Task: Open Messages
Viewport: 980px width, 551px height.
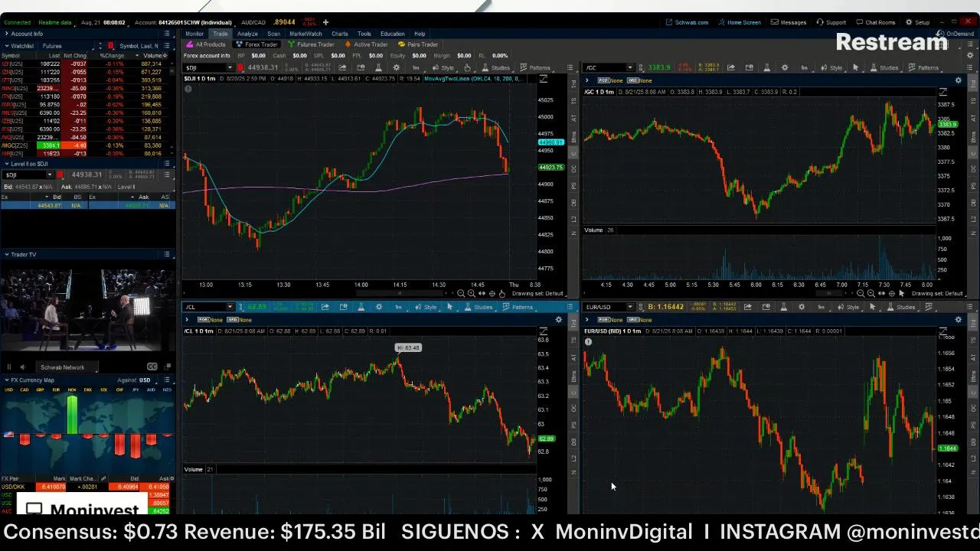Action: (x=788, y=22)
